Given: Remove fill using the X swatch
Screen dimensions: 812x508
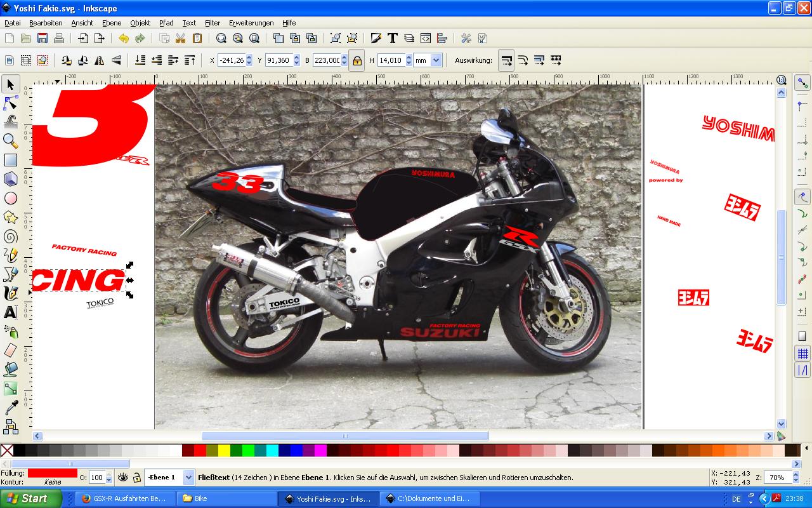Looking at the screenshot, I should (x=6, y=450).
